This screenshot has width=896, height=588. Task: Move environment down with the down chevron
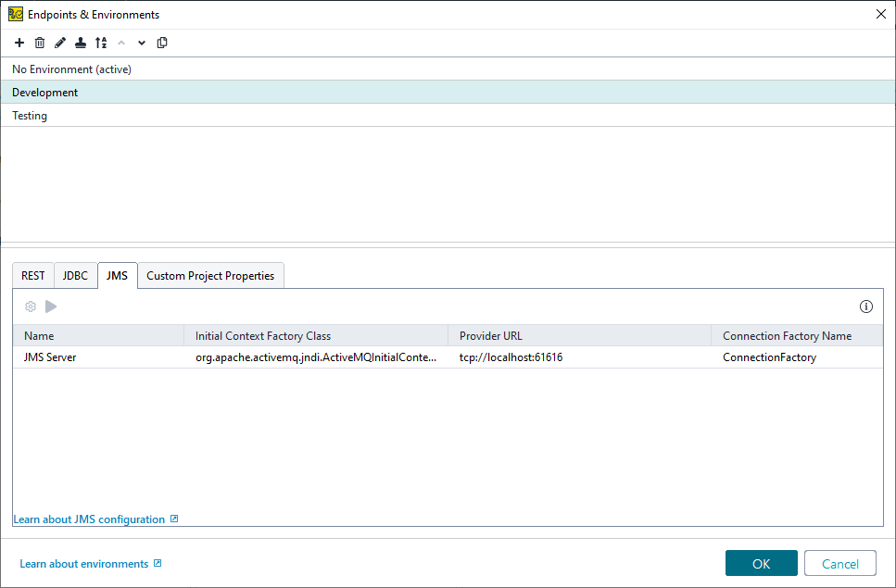pyautogui.click(x=141, y=43)
